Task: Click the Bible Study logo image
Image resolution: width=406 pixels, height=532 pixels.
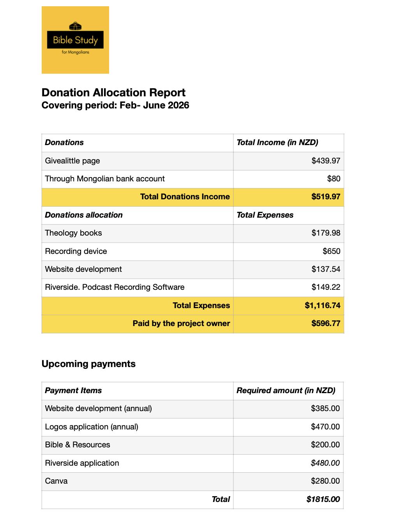Action: 75,40
